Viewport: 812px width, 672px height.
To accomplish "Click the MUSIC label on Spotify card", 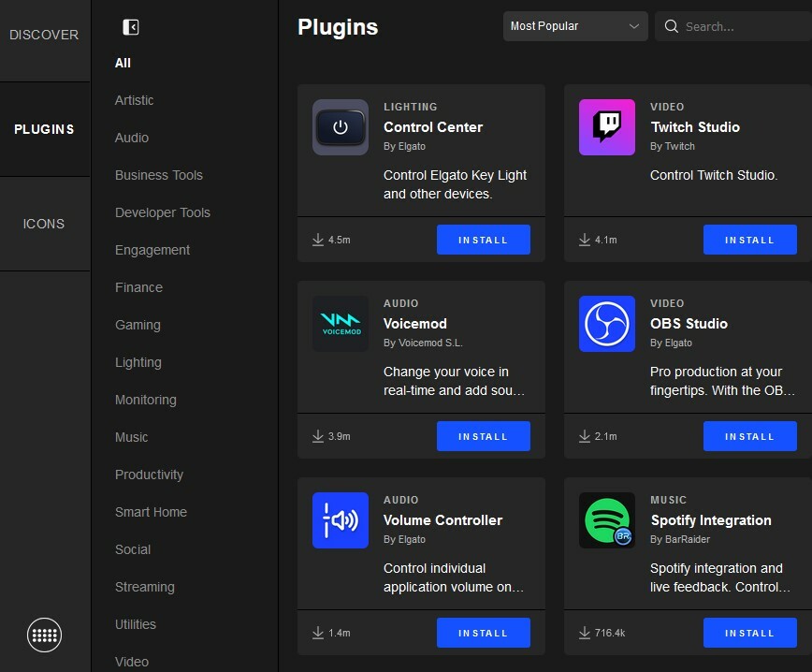I will click(668, 500).
